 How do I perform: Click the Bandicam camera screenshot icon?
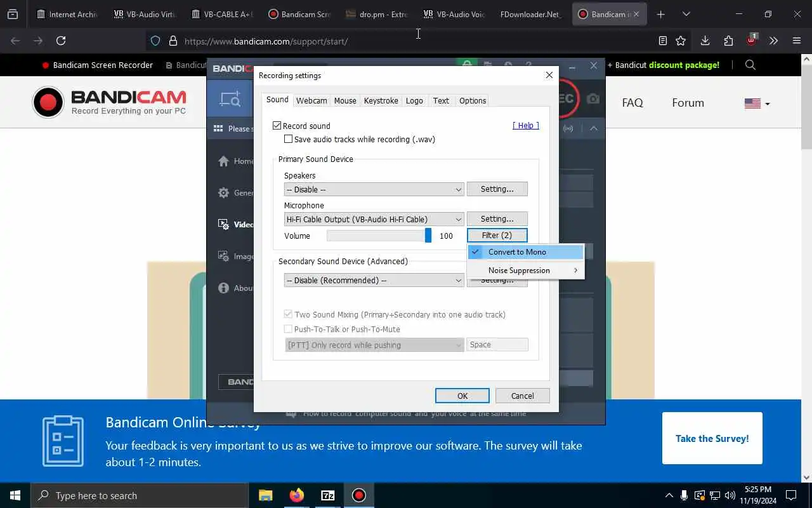point(593,98)
